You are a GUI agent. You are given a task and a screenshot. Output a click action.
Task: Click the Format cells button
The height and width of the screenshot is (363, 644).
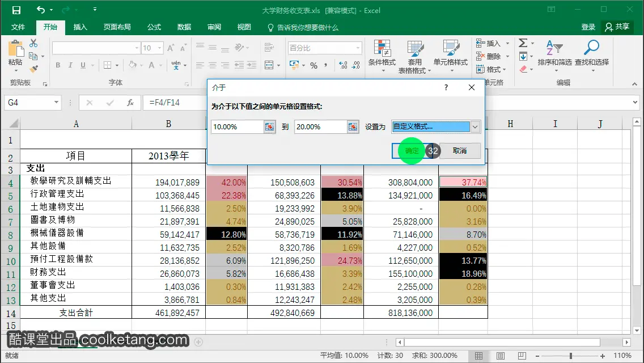coord(489,69)
